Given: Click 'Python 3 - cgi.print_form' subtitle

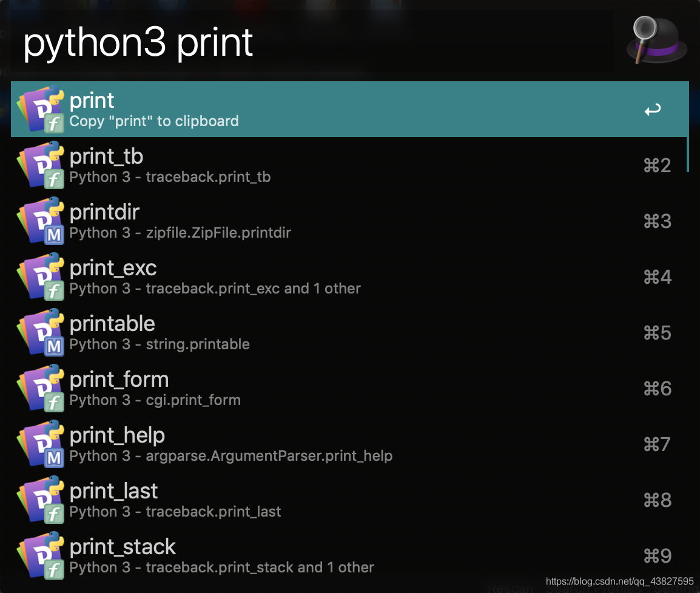Looking at the screenshot, I should tap(155, 400).
